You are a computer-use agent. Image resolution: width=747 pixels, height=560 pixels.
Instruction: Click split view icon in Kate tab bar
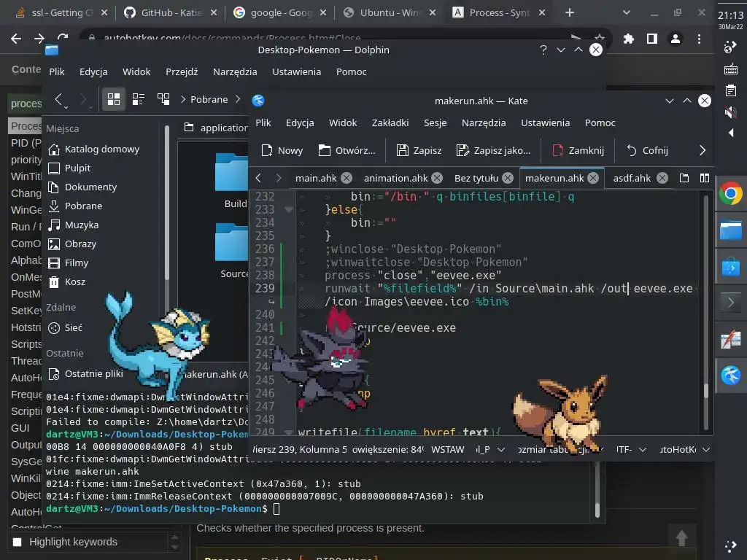click(x=705, y=178)
